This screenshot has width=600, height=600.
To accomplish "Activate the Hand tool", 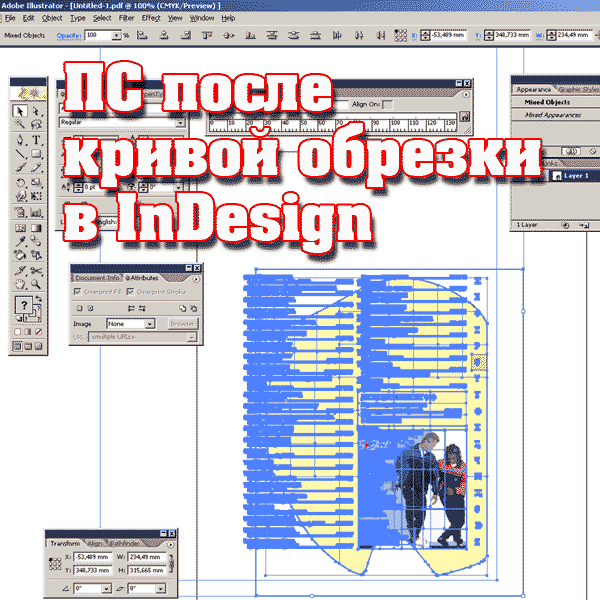I will pos(20,284).
